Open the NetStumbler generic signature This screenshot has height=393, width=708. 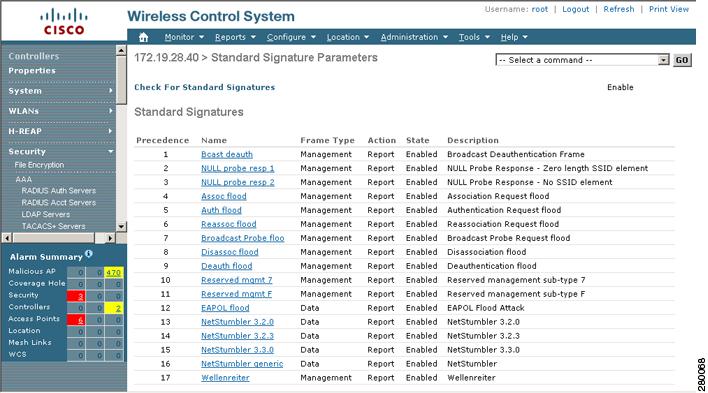pos(242,364)
